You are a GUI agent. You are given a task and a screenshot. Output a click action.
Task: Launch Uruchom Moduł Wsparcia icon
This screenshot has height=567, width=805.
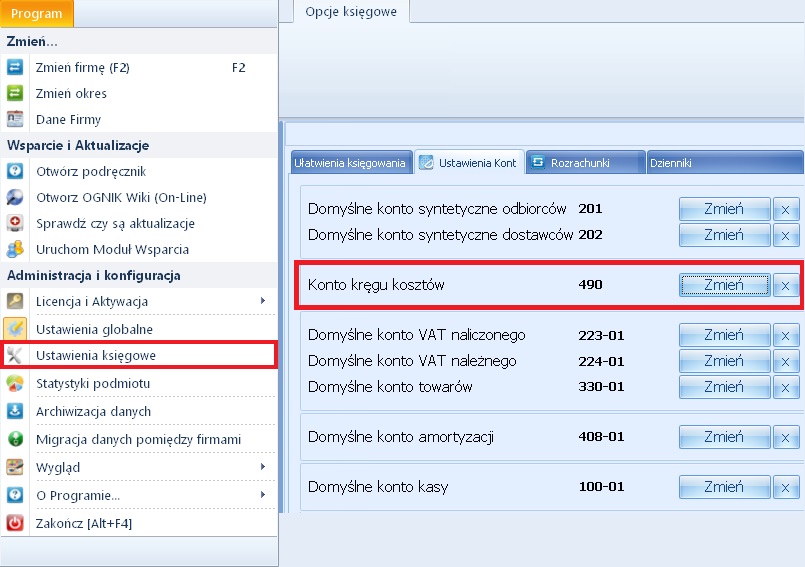pos(15,249)
